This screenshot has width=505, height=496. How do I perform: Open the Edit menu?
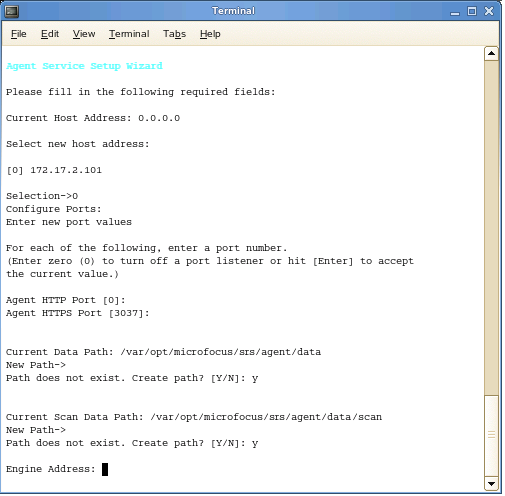[x=50, y=34]
